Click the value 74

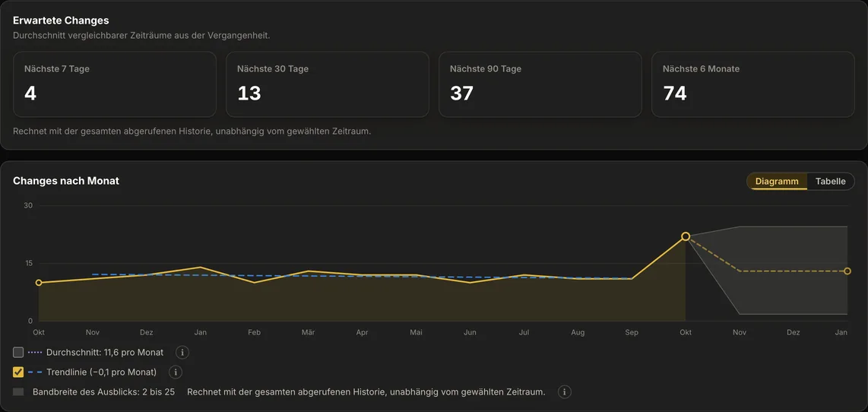coord(675,93)
